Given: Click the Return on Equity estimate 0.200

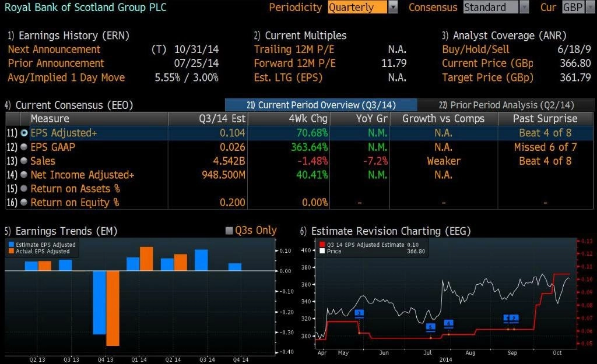Looking at the screenshot, I should (x=233, y=202).
